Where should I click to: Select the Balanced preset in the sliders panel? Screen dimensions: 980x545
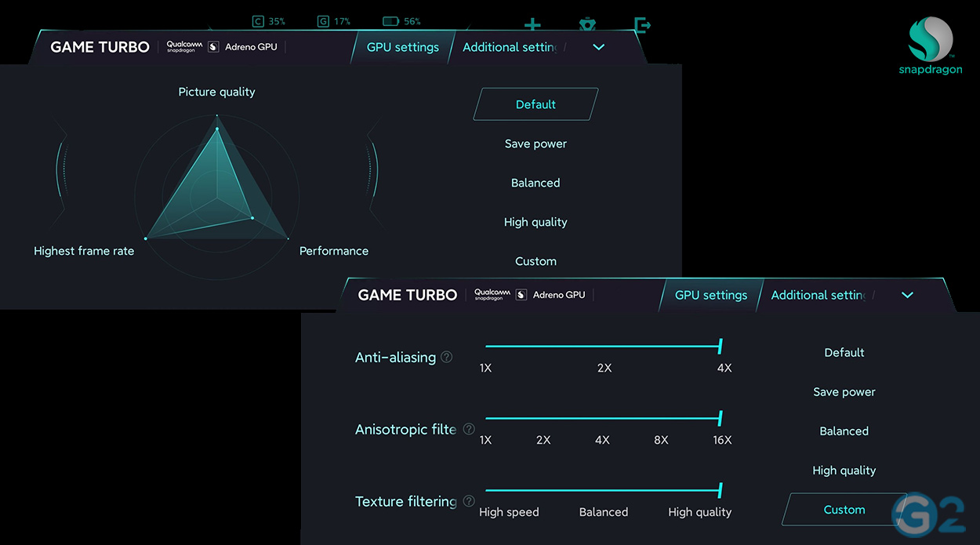844,431
